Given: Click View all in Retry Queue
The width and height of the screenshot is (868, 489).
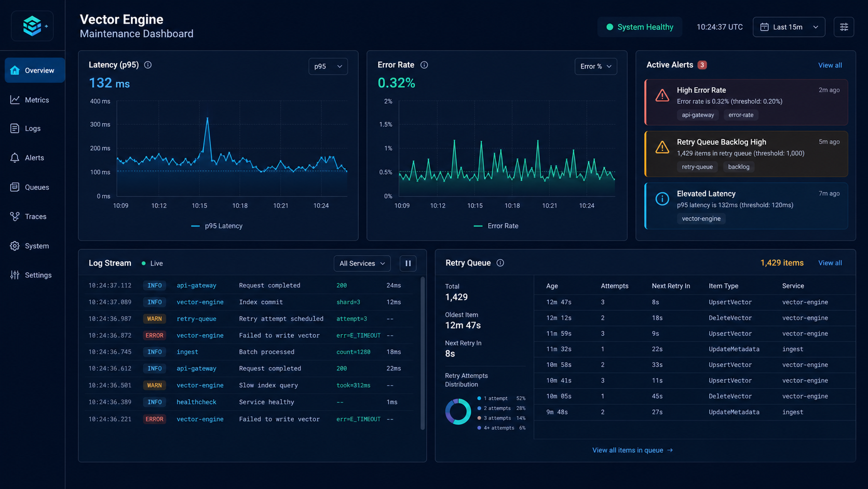Looking at the screenshot, I should click(830, 263).
